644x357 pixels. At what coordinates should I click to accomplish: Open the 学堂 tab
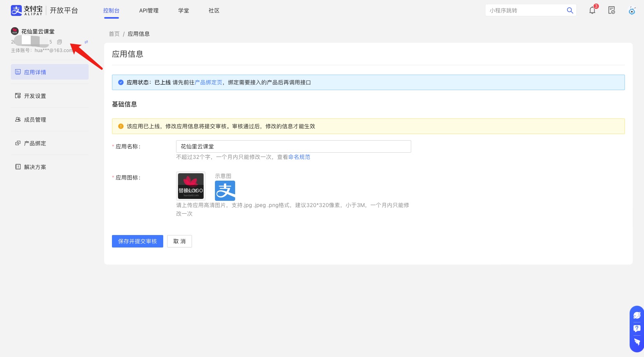[184, 10]
